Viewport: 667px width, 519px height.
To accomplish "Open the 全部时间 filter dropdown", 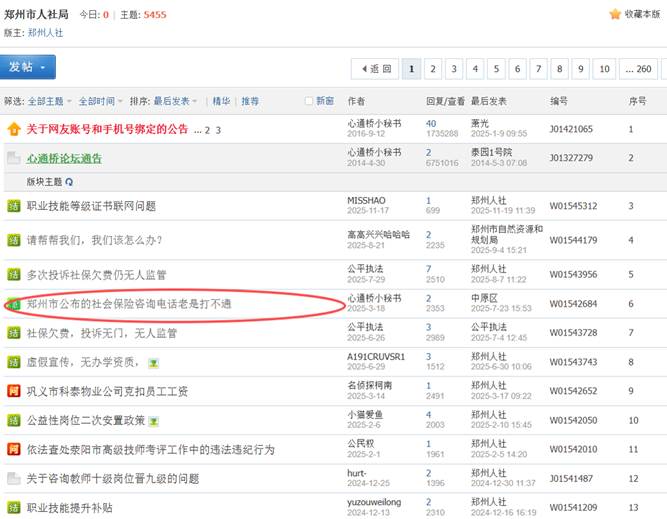I will coord(100,101).
